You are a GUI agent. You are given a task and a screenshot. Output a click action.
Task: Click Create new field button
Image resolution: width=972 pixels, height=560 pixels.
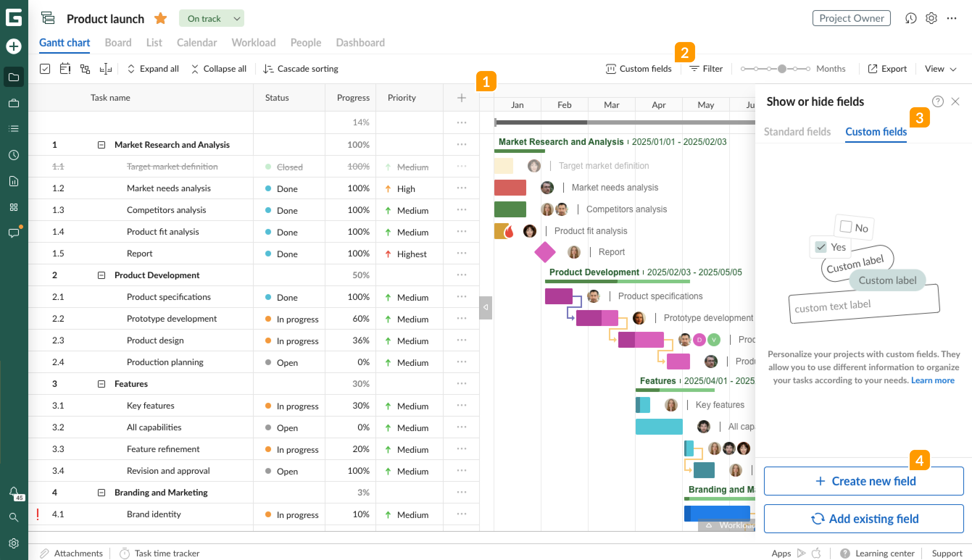pyautogui.click(x=864, y=481)
